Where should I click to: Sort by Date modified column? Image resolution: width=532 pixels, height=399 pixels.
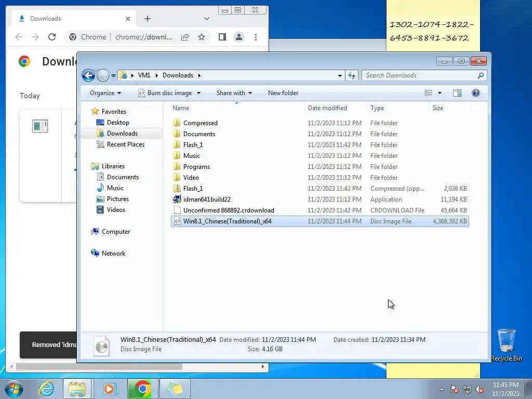point(336,108)
